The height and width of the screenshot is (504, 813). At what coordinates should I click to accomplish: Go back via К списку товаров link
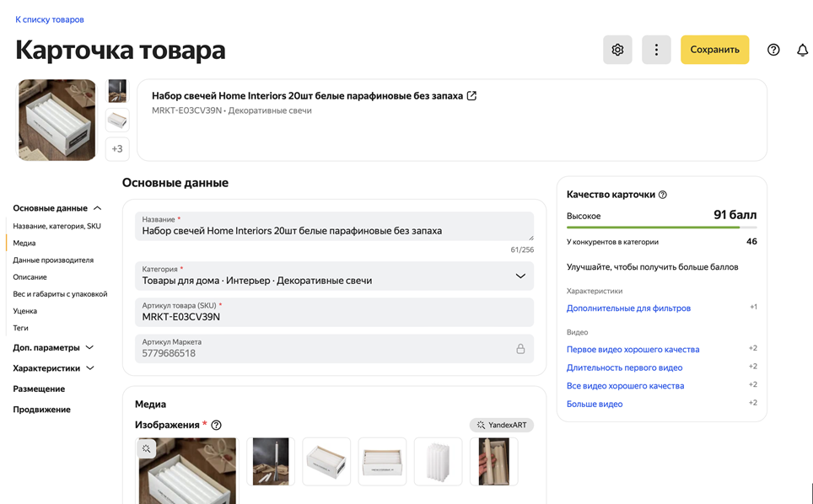click(x=50, y=19)
